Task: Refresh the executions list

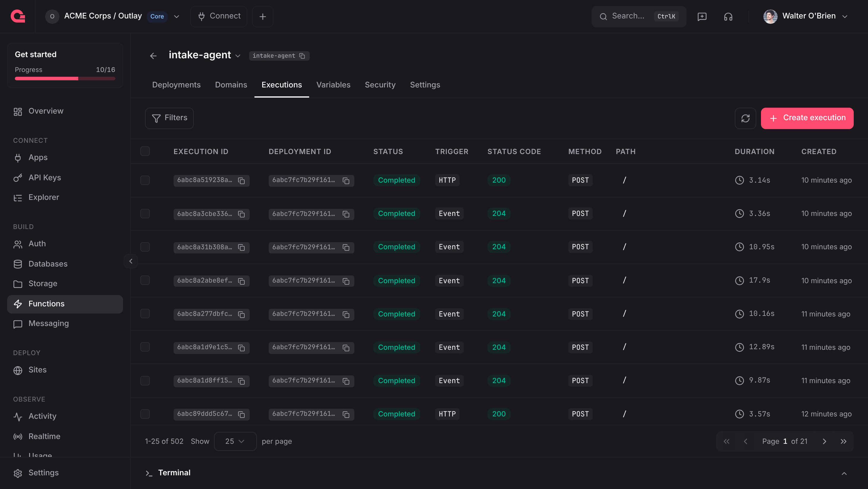Action: (745, 118)
